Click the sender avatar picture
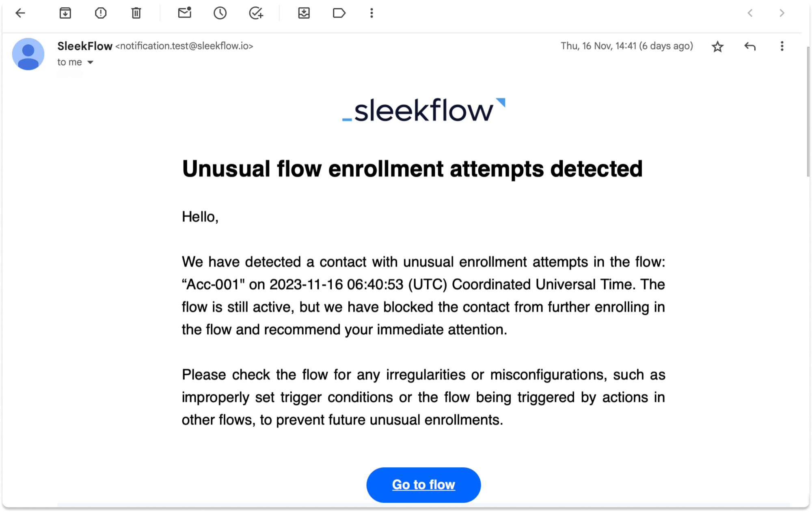The width and height of the screenshot is (812, 512). click(x=28, y=54)
